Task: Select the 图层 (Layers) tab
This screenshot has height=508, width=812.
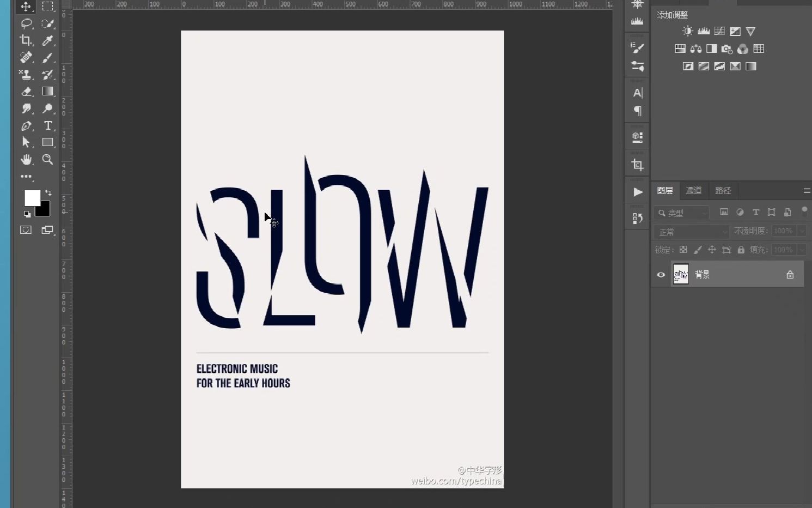Action: coord(664,190)
